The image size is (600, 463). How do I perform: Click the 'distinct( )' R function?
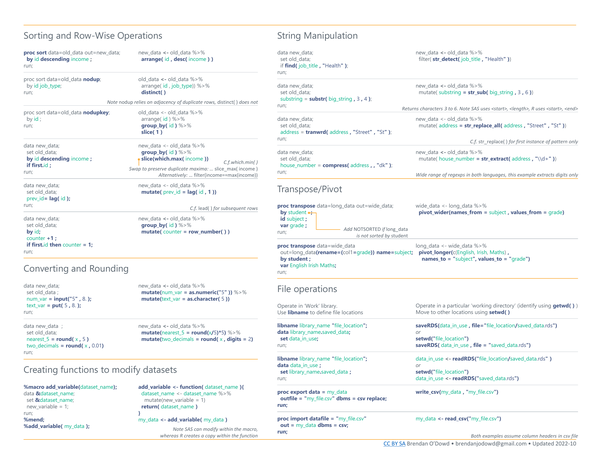[153, 92]
